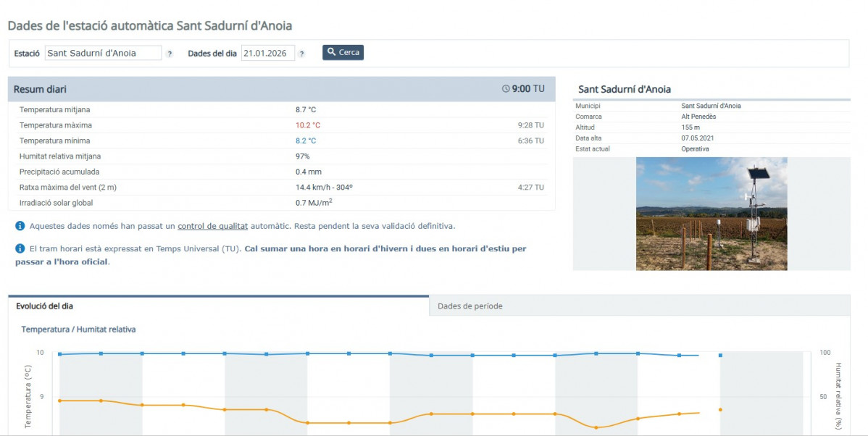
Task: Select the last isolated blue humidity marker
Action: (720, 355)
